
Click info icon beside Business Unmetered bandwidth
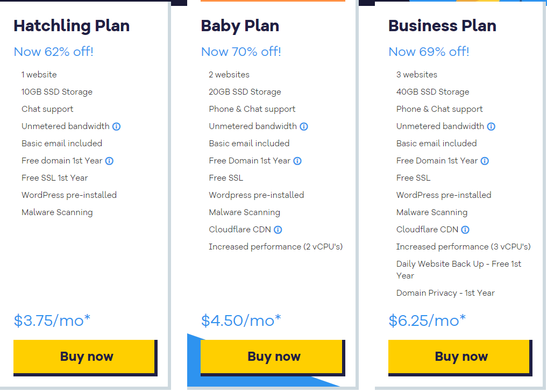coord(491,126)
